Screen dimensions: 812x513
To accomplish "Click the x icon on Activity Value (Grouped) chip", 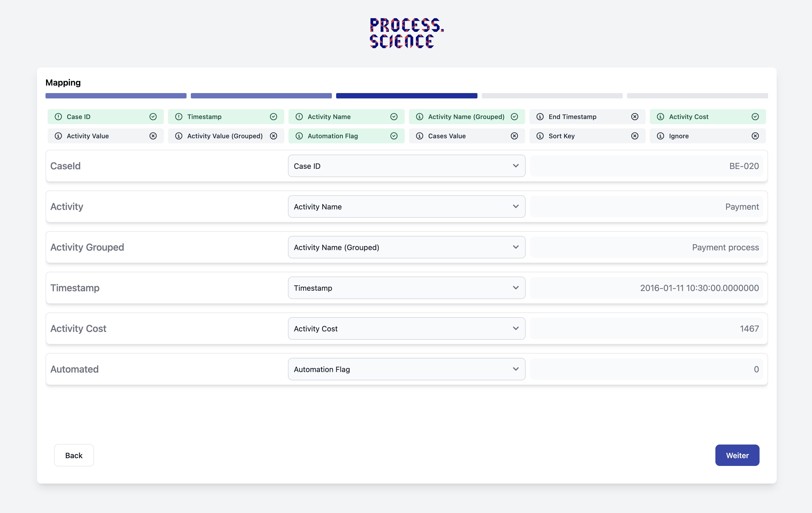I will pos(274,136).
